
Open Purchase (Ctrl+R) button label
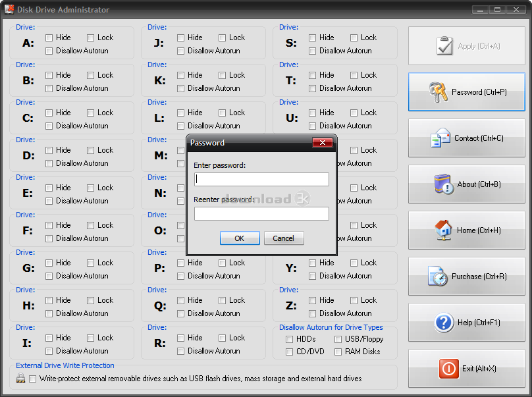(479, 277)
